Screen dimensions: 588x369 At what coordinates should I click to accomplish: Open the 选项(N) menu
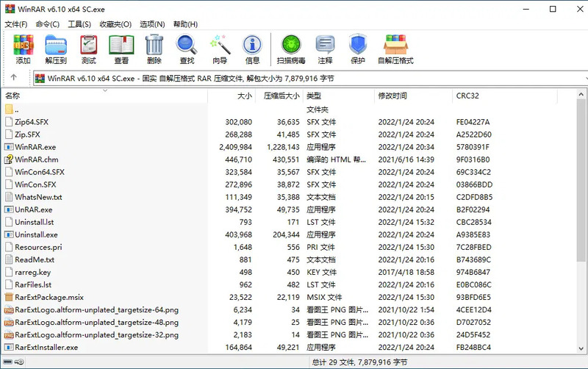[x=152, y=24]
